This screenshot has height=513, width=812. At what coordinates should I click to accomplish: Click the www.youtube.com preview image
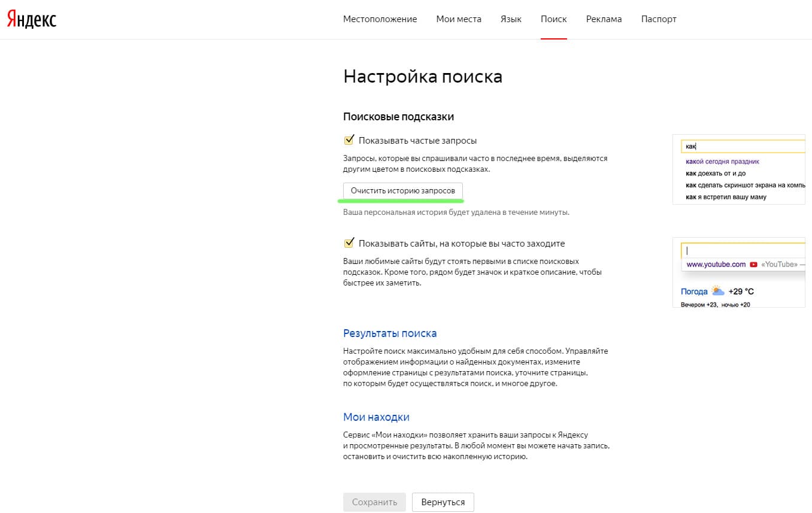pos(739,272)
